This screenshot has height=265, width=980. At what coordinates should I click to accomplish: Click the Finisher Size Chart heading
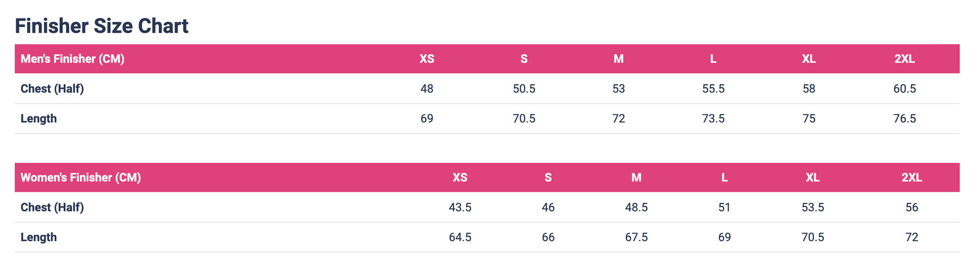pyautogui.click(x=102, y=26)
